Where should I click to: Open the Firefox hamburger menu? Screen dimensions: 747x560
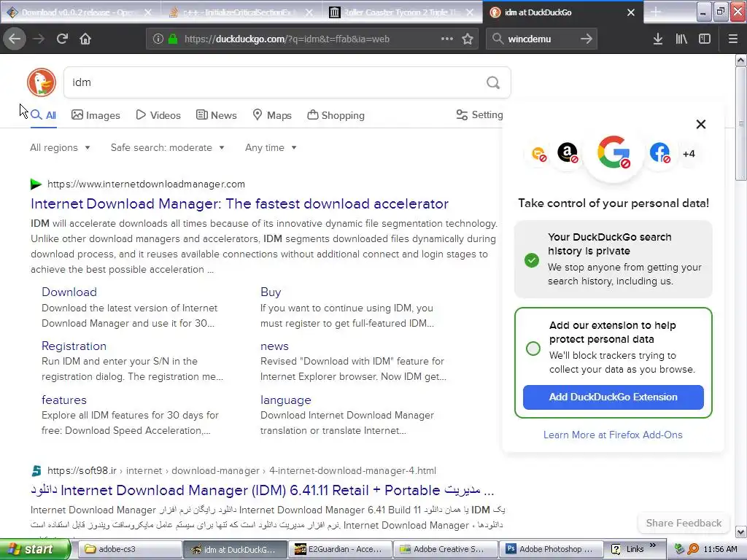(x=732, y=39)
